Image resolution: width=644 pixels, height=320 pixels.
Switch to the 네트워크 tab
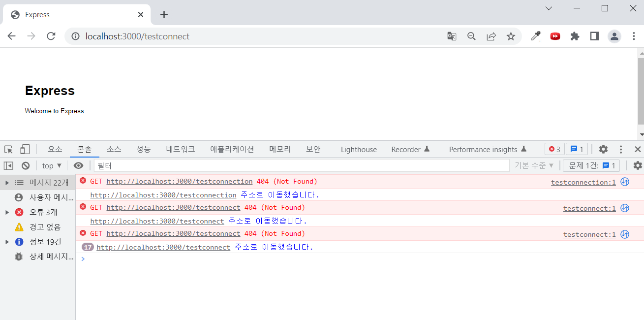point(181,149)
